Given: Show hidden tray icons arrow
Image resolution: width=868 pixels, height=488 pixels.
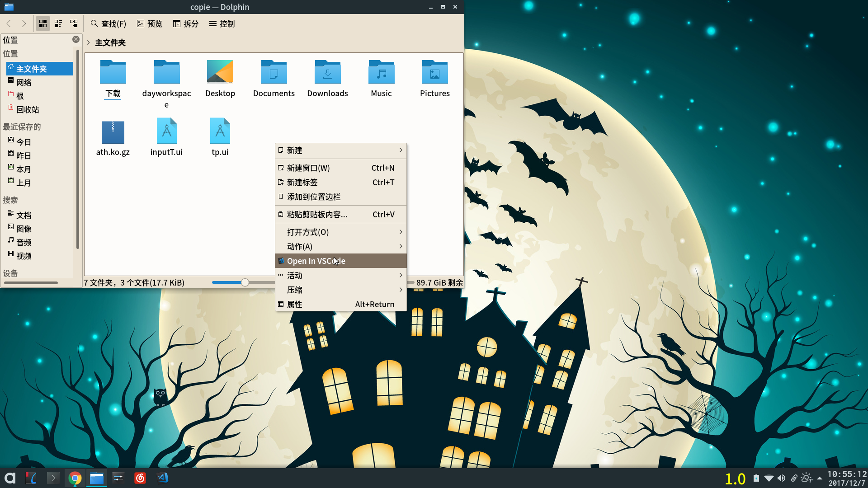Looking at the screenshot, I should [x=820, y=478].
